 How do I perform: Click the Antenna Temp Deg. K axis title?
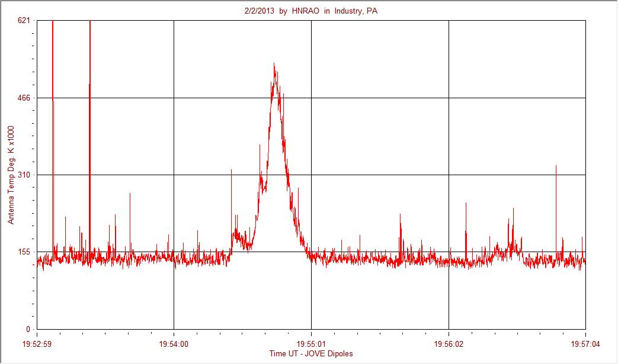click(11, 175)
